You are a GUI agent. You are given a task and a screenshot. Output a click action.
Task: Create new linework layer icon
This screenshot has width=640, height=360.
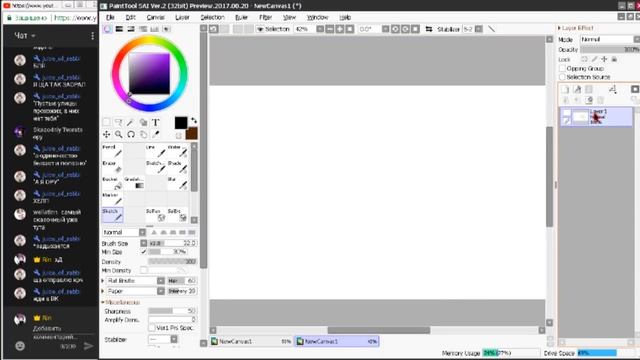(577, 89)
